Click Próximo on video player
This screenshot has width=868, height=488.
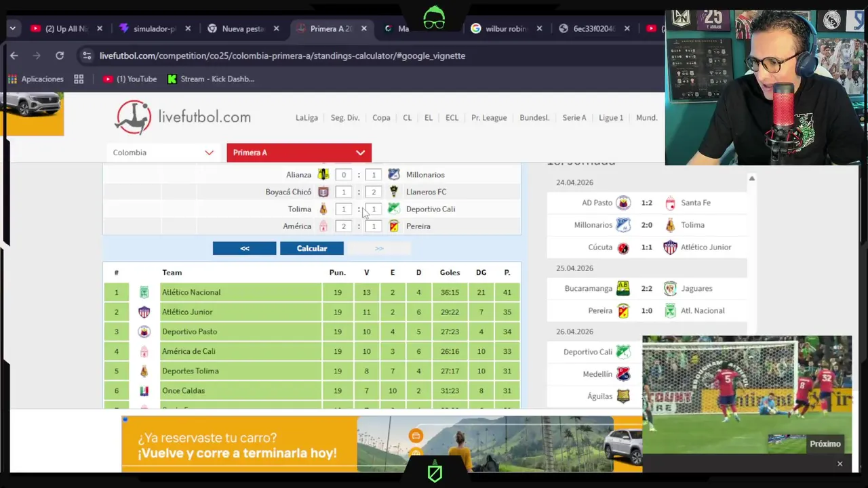click(825, 444)
